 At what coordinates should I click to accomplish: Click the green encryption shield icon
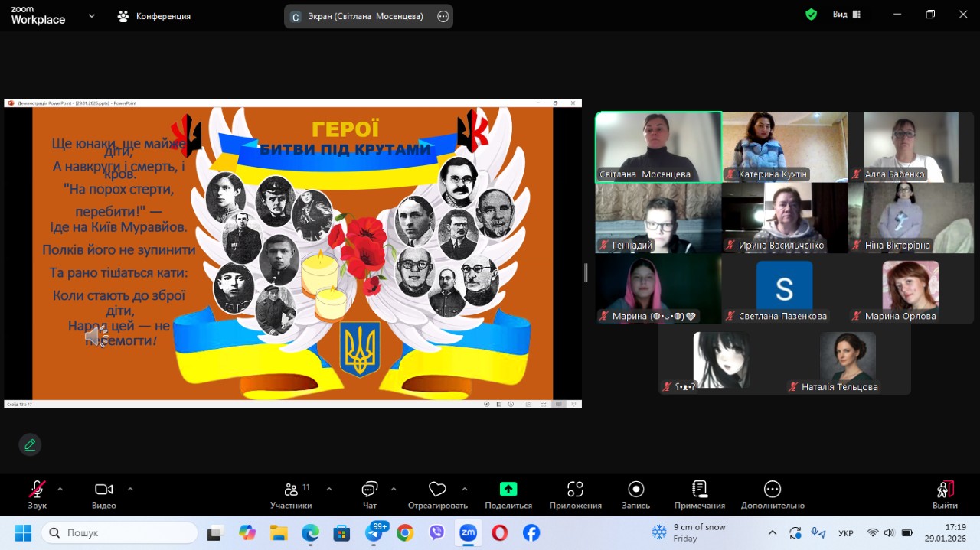[x=811, y=15]
